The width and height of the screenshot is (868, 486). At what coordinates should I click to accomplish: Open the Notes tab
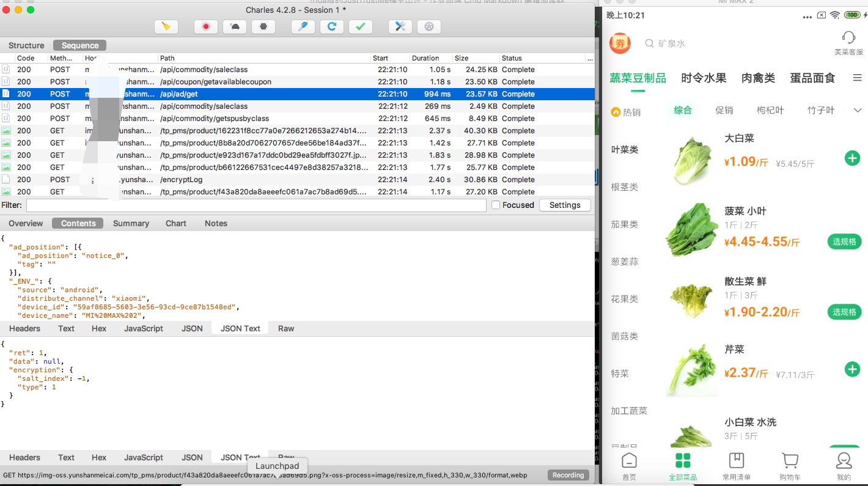point(216,223)
